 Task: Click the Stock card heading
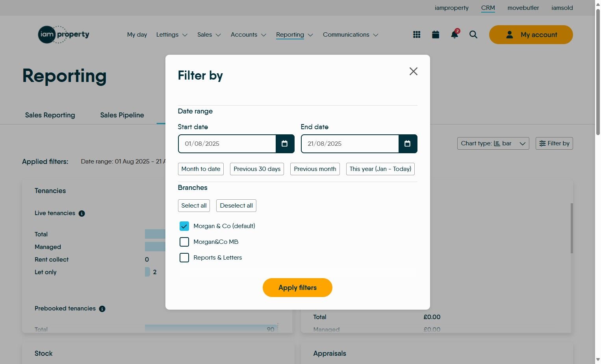coord(43,354)
